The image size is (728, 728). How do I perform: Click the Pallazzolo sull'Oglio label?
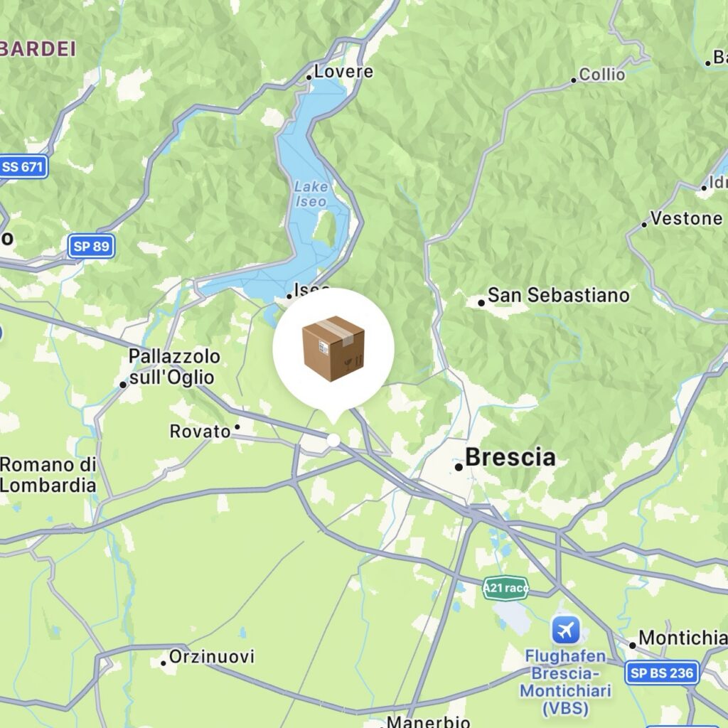click(173, 367)
